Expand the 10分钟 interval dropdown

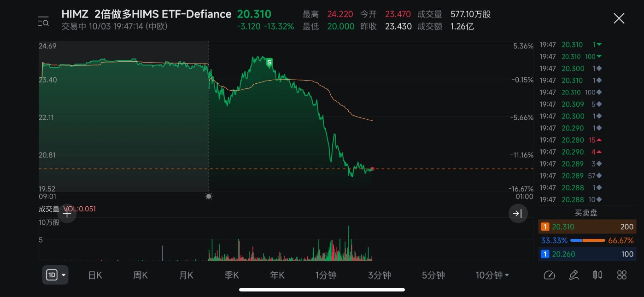click(x=492, y=275)
